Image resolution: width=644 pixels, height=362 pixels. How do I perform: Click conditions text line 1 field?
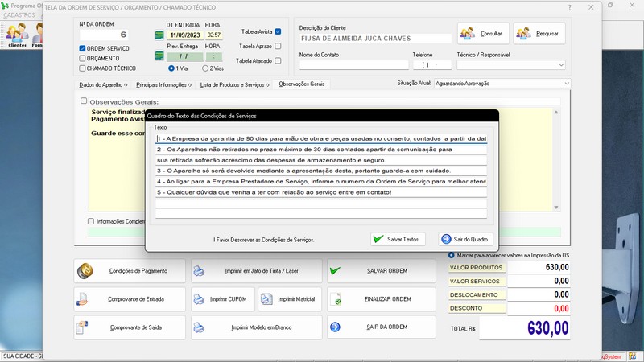(321, 138)
